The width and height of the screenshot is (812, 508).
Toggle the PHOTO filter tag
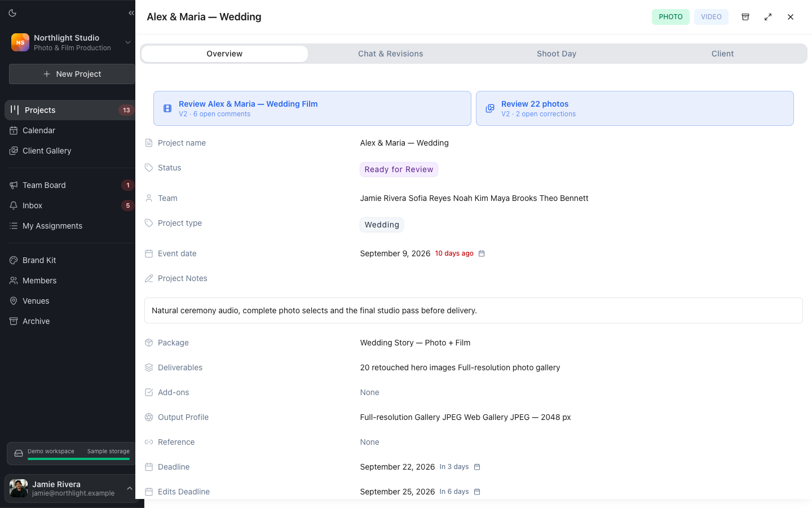point(670,17)
